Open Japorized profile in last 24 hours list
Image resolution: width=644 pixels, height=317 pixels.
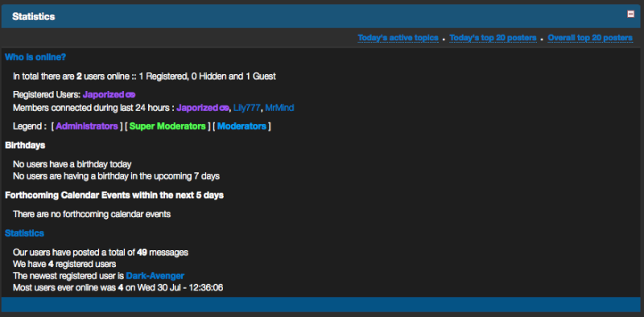(197, 108)
